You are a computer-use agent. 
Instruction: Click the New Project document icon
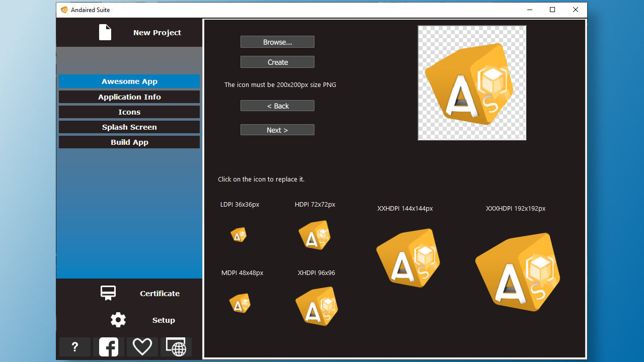point(105,32)
